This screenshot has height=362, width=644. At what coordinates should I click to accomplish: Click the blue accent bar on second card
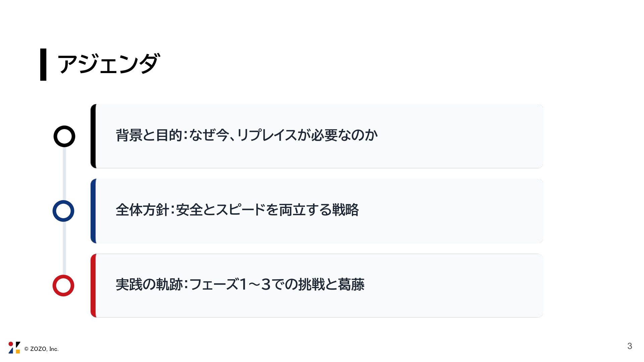click(94, 211)
